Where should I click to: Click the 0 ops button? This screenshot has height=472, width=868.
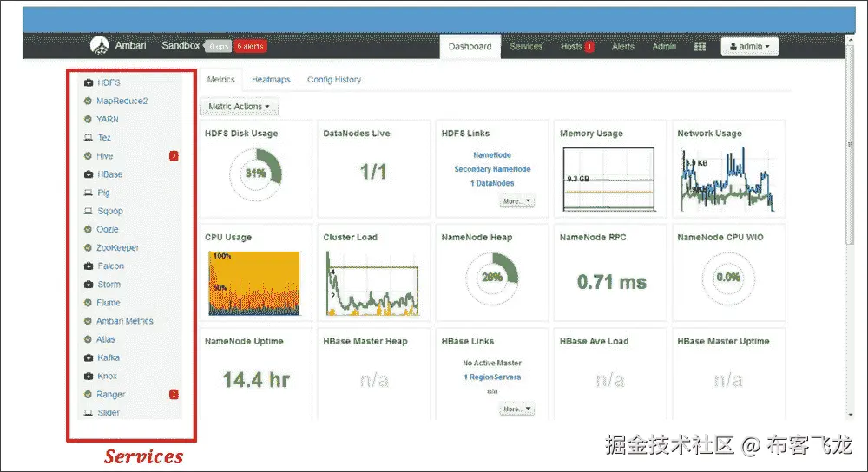click(218, 47)
